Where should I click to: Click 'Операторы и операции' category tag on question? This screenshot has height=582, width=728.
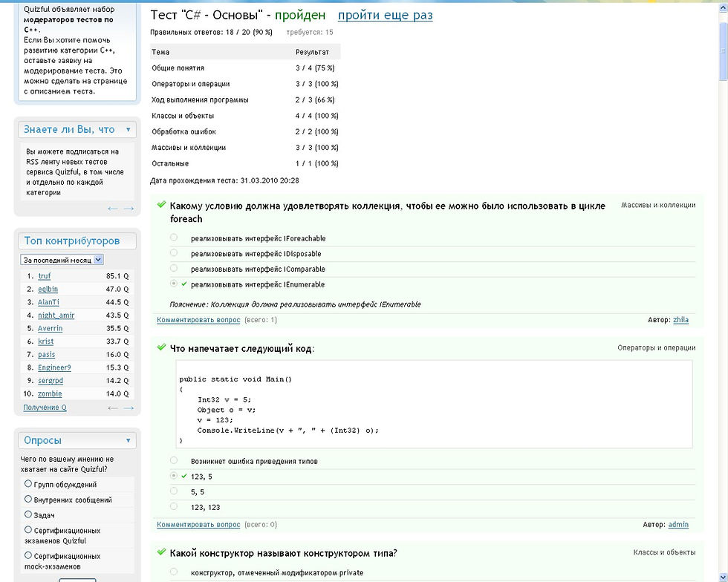pos(657,347)
